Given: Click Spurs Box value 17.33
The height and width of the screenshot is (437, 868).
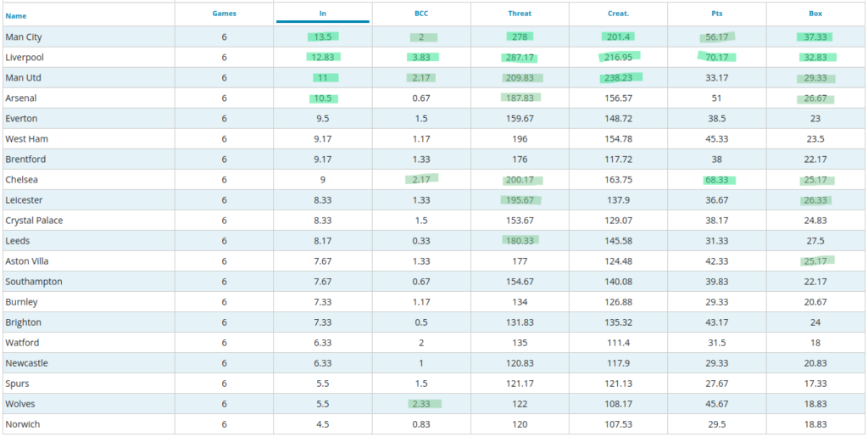Looking at the screenshot, I should [x=815, y=384].
